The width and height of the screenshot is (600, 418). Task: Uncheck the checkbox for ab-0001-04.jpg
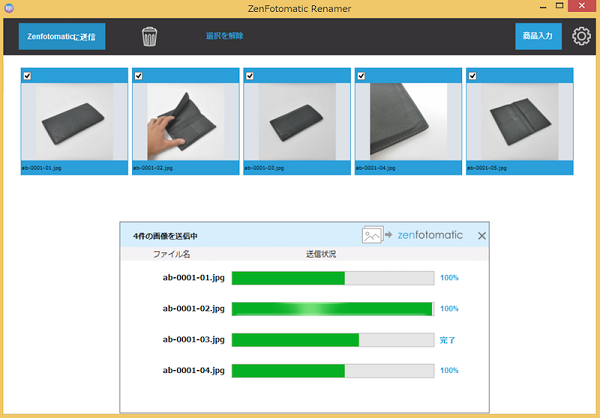point(361,76)
